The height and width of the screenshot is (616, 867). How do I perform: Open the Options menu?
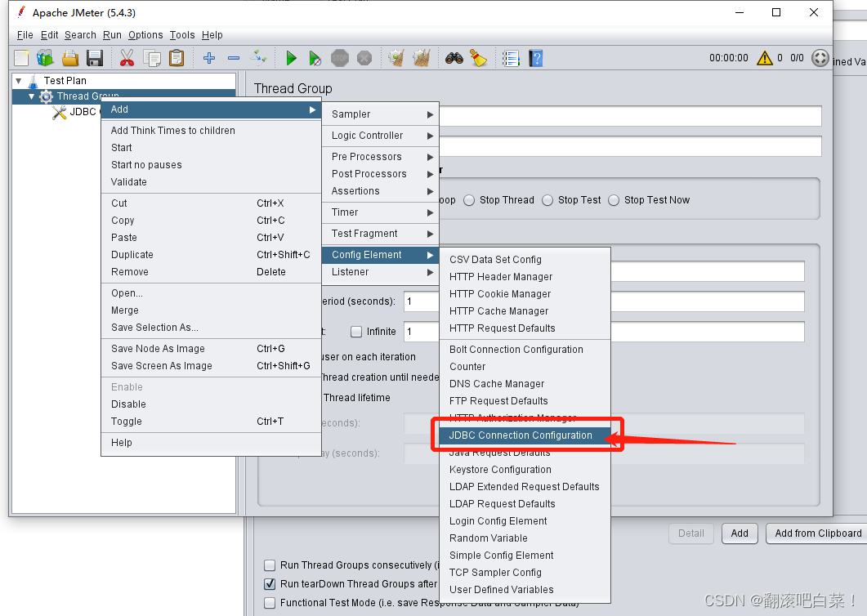click(145, 35)
